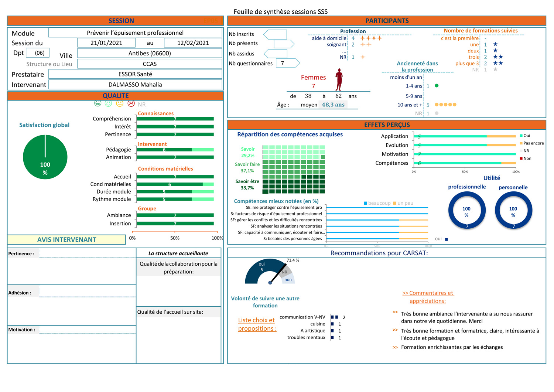Open the SESSION section header
The width and height of the screenshot is (554, 392).
click(115, 21)
